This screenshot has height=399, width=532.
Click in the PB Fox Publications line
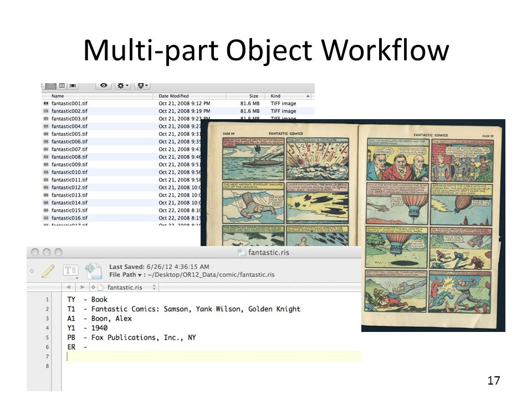132,337
